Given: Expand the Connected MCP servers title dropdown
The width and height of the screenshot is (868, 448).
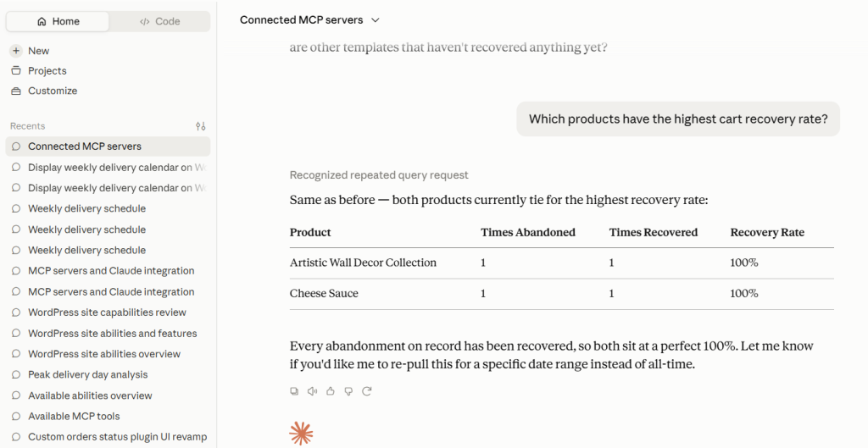Looking at the screenshot, I should click(309, 20).
